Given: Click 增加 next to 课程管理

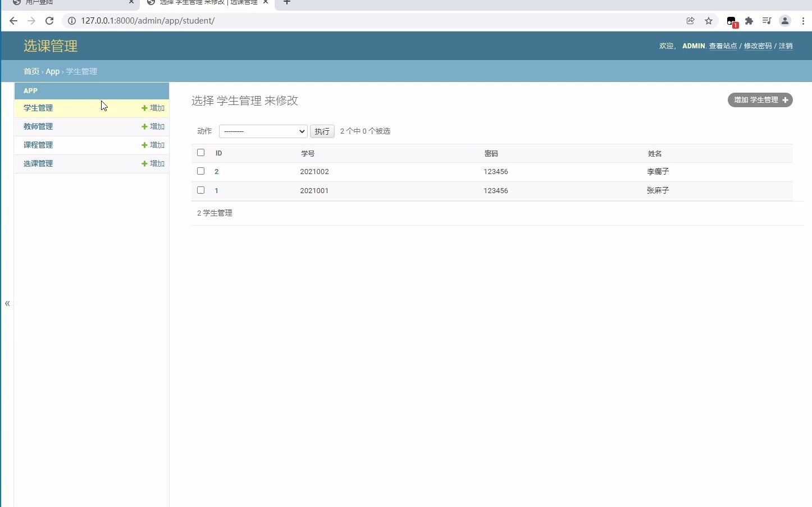Looking at the screenshot, I should (x=153, y=145).
